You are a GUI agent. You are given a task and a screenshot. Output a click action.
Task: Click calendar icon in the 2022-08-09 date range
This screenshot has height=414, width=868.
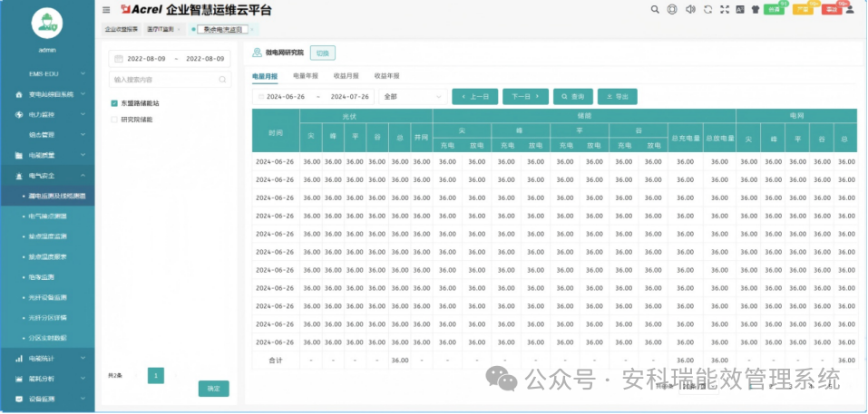click(119, 59)
